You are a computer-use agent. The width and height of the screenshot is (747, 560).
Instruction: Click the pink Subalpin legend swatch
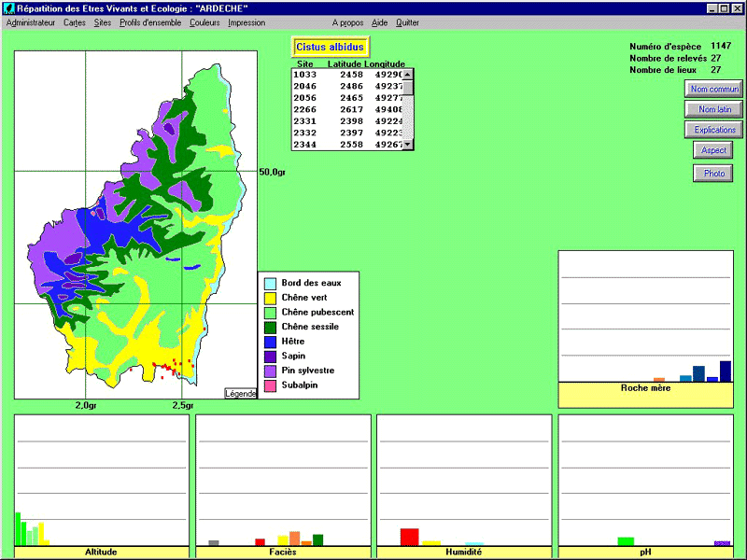coord(270,385)
